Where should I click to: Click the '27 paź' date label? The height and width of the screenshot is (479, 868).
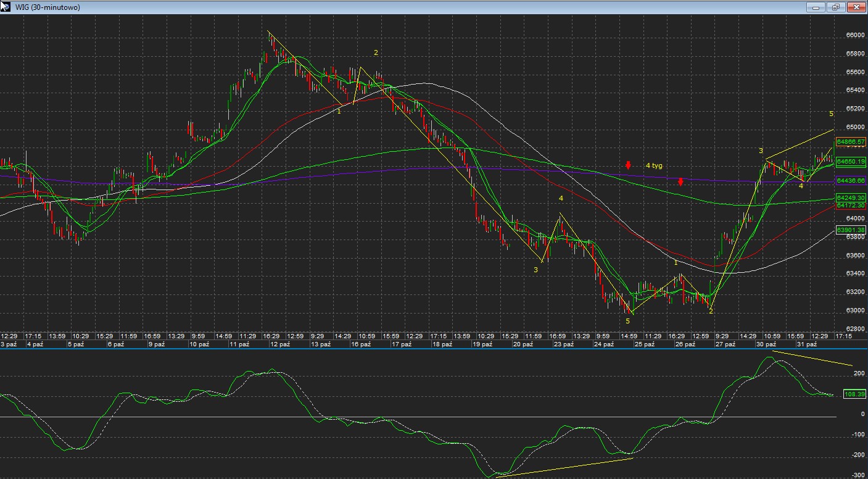click(x=725, y=344)
